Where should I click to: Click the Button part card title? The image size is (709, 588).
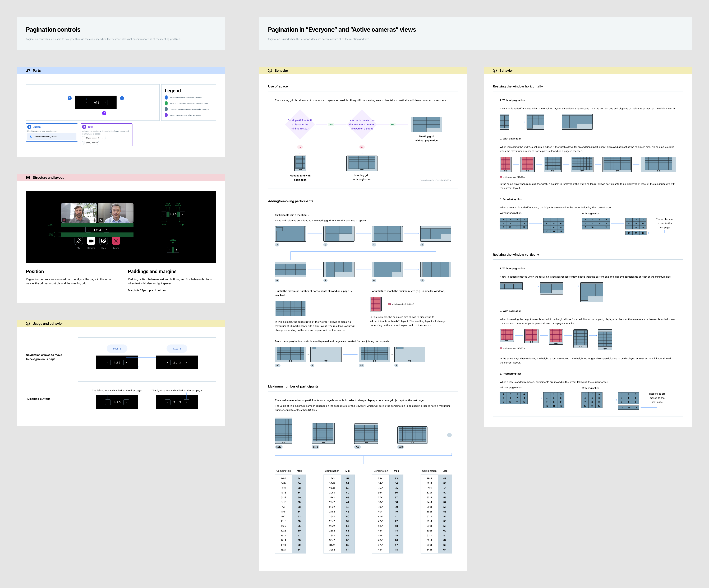tap(36, 127)
